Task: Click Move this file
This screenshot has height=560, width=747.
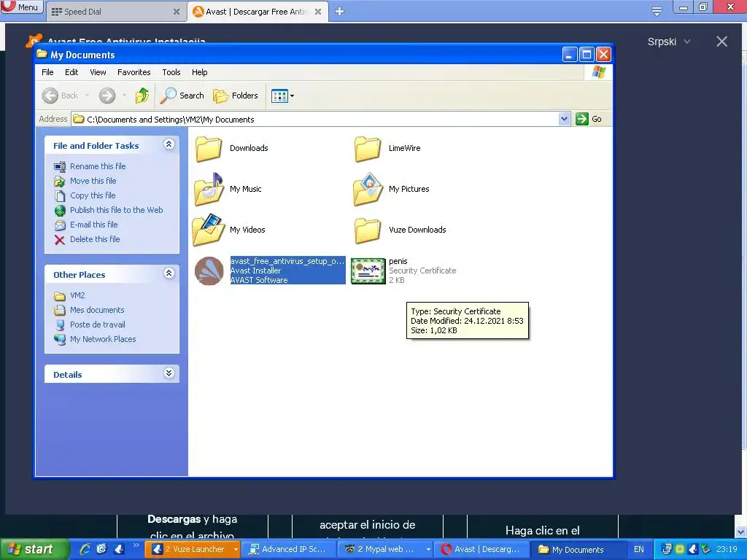Action: click(93, 181)
